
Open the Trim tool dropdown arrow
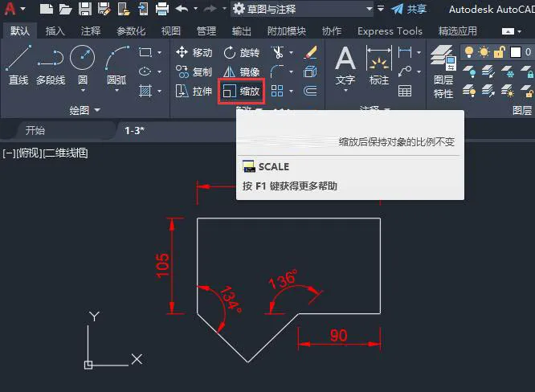291,52
